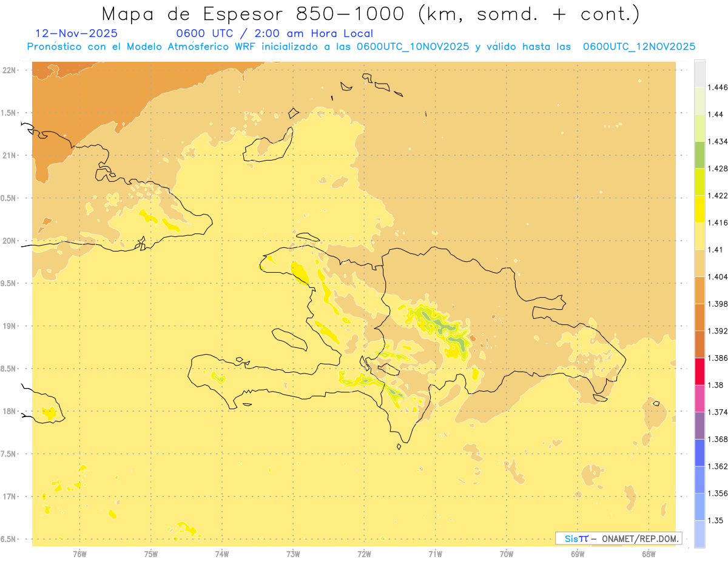Click the green legend swatch below 1.434
This screenshot has width=728, height=562.
[x=699, y=155]
